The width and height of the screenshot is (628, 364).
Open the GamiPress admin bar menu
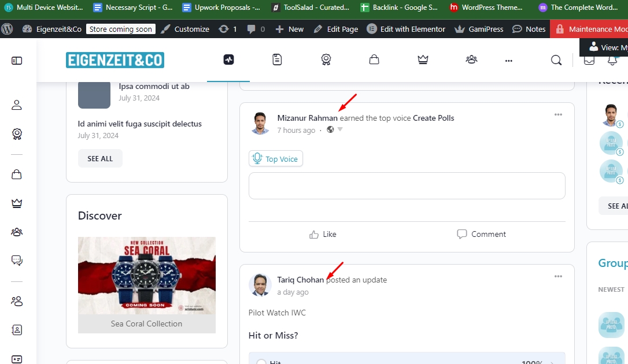[x=479, y=29]
